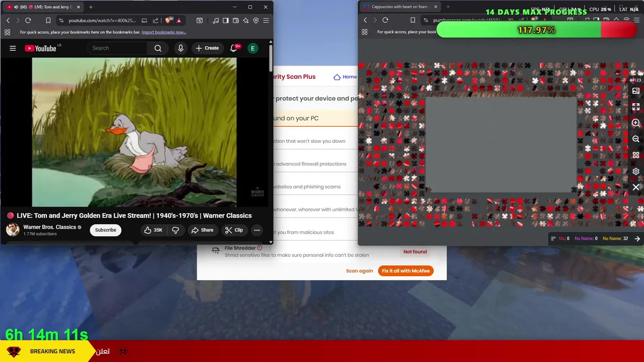Bookmark the YouTube page
Screen dimensions: 644x362
pos(48,21)
